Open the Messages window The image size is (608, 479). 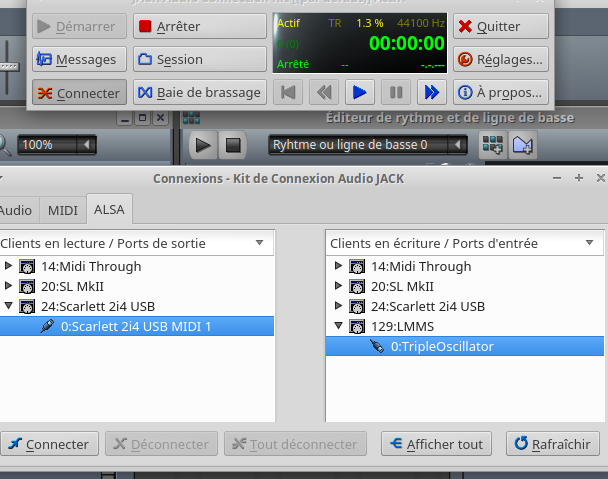(79, 59)
